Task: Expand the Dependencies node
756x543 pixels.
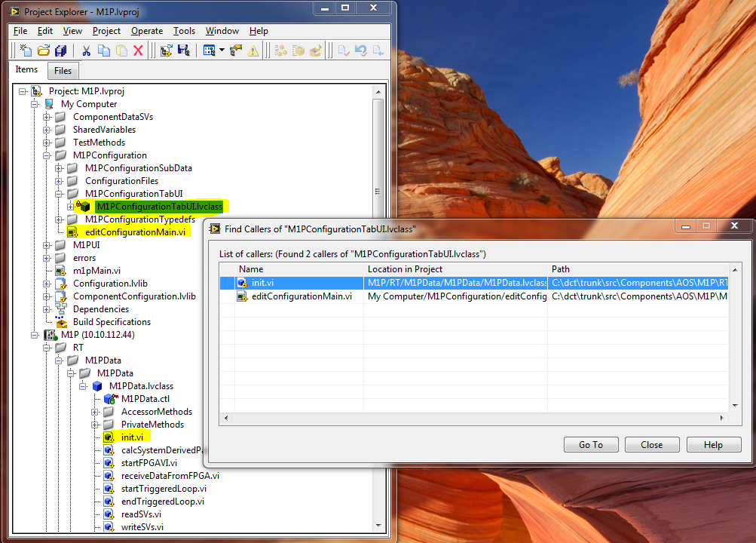Action: tap(47, 309)
